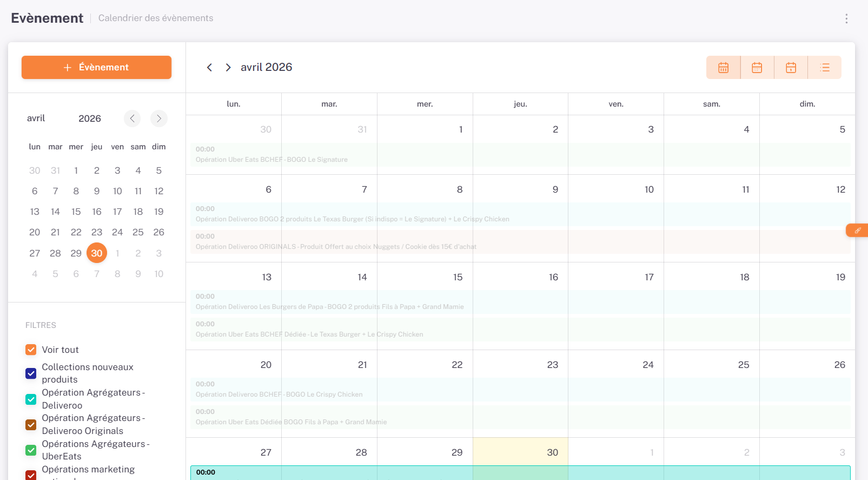The height and width of the screenshot is (480, 868).
Task: Open the 'avril' month selector in mini calendar
Action: pyautogui.click(x=36, y=119)
